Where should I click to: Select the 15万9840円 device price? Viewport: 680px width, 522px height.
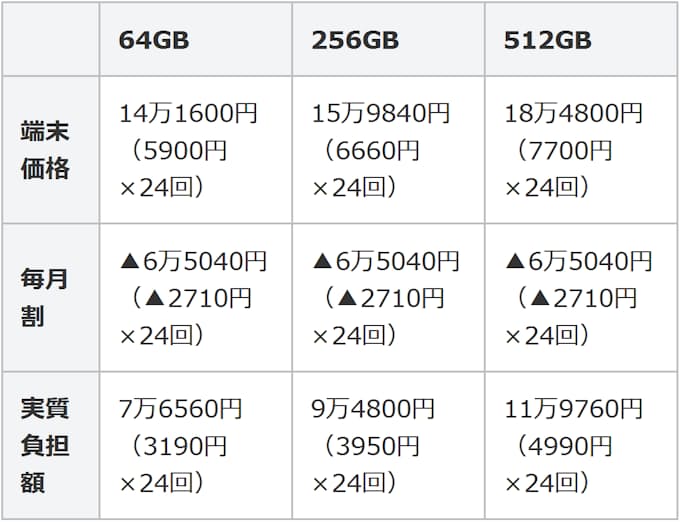(381, 113)
